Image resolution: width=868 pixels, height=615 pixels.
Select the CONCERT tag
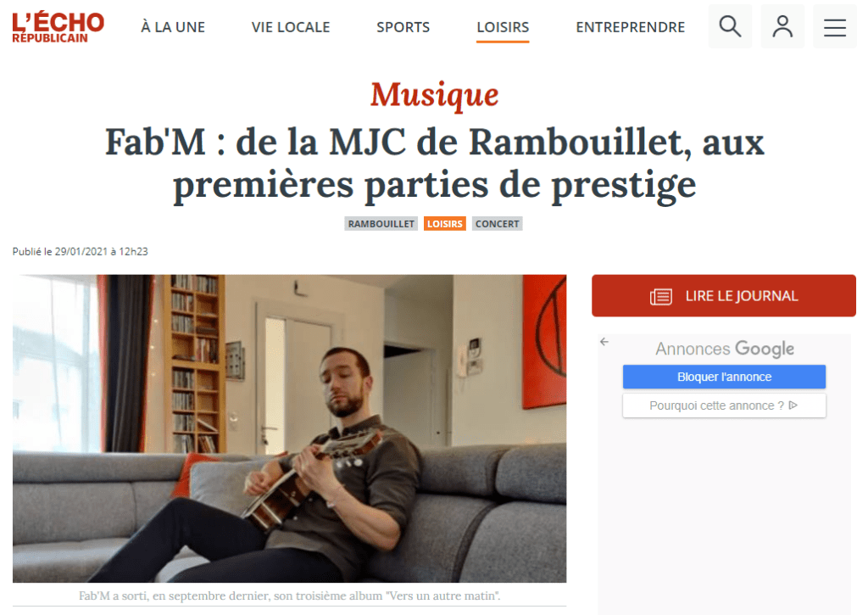click(497, 224)
